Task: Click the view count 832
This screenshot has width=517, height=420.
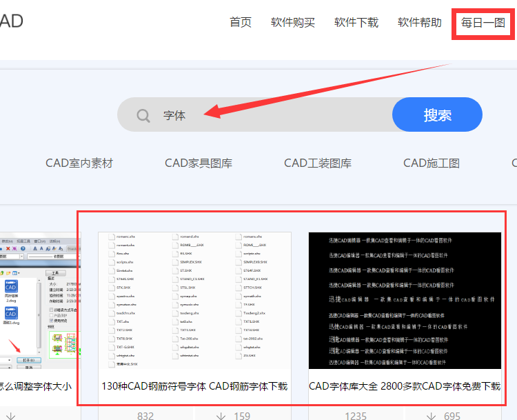Action: 145,416
